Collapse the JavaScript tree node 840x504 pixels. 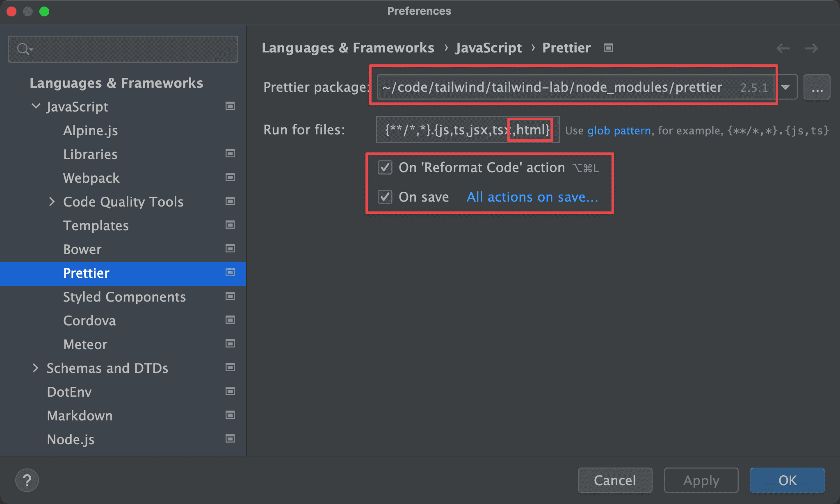(36, 106)
